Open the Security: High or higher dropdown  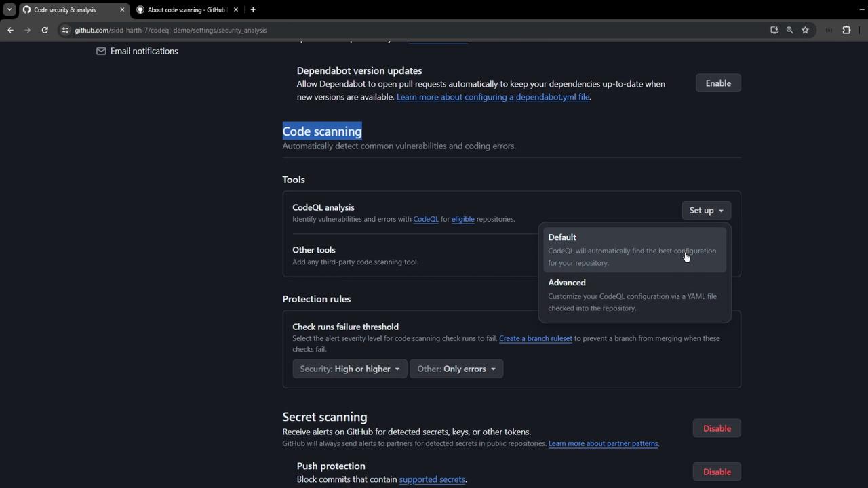tap(349, 369)
